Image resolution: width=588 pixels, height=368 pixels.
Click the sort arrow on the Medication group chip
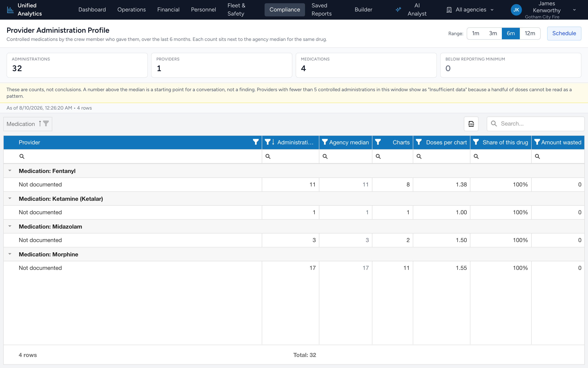pos(40,123)
